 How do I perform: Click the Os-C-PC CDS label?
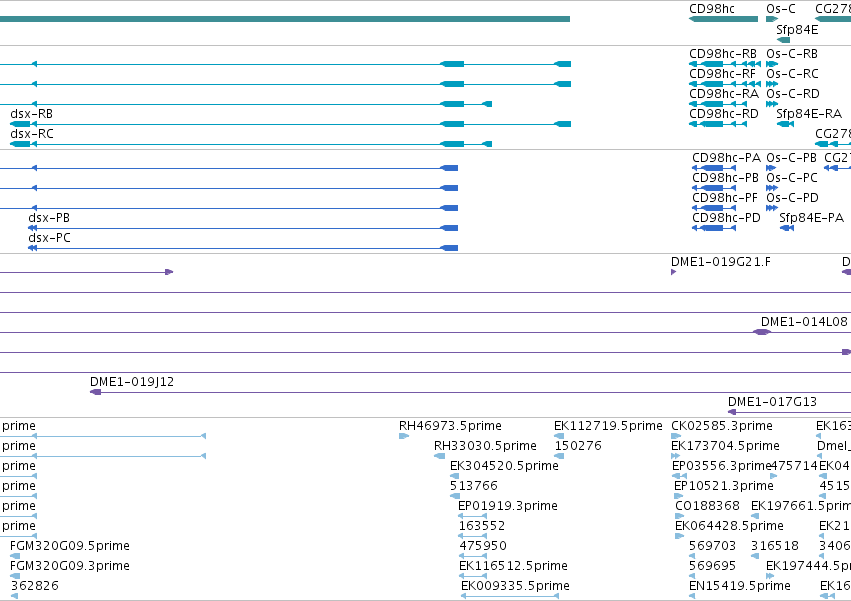click(792, 178)
